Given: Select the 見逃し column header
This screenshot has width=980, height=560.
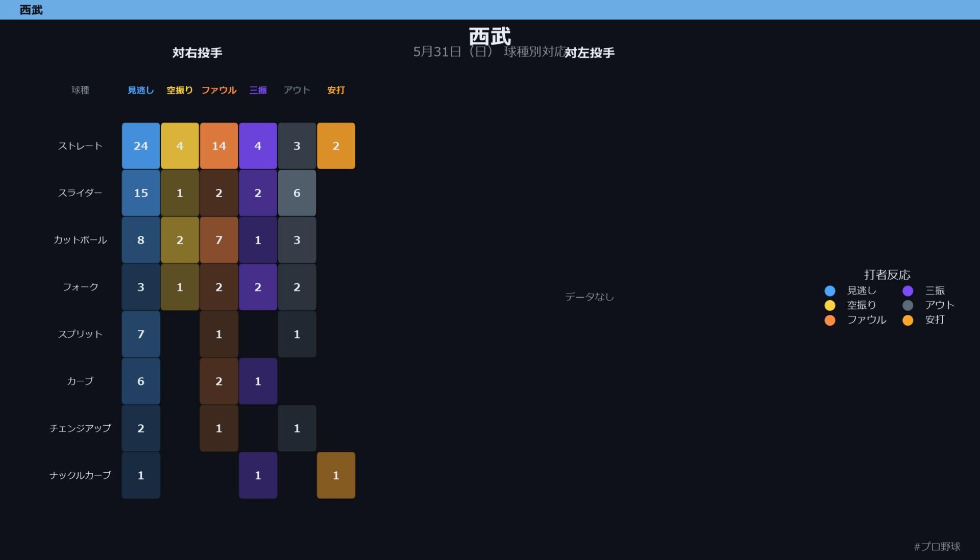Looking at the screenshot, I should [x=141, y=90].
